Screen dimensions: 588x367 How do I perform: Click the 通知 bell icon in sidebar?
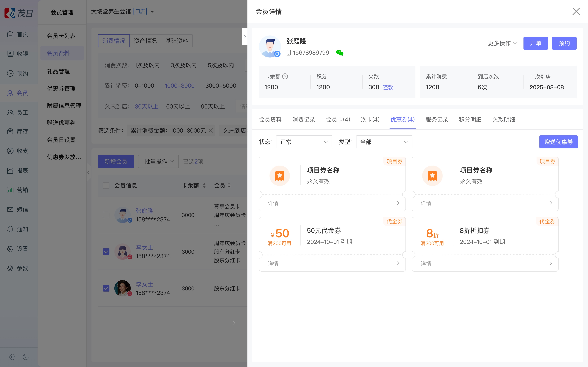(10, 229)
